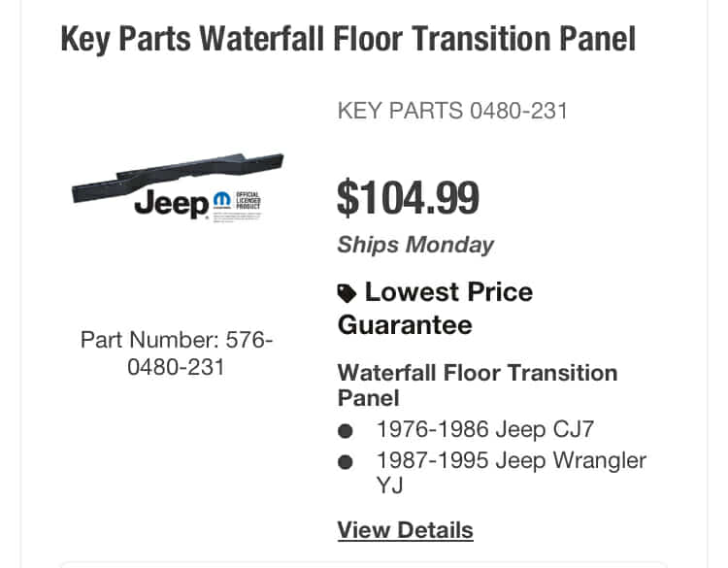This screenshot has height=568, width=728.
Task: Click the next product card's top edge
Action: pos(363,563)
